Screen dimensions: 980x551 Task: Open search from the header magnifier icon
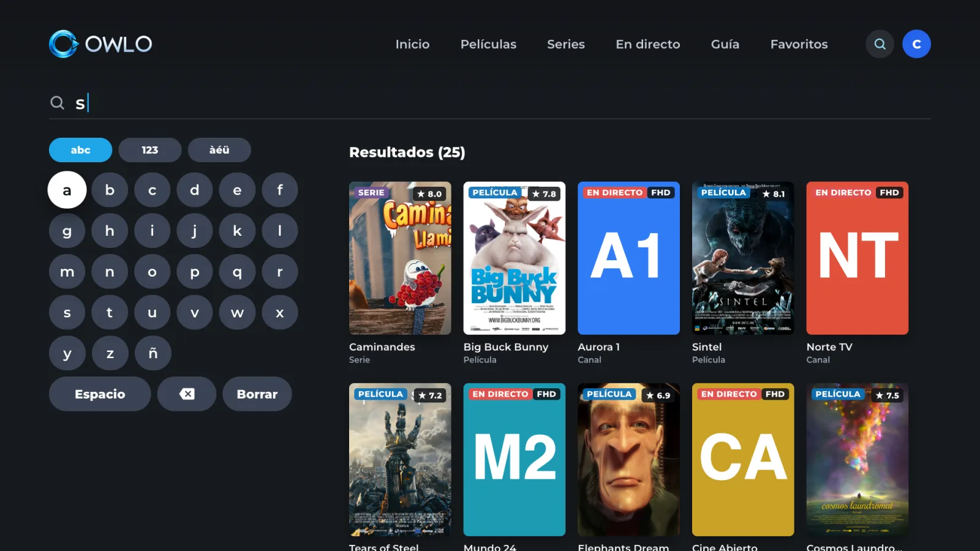[x=880, y=44]
